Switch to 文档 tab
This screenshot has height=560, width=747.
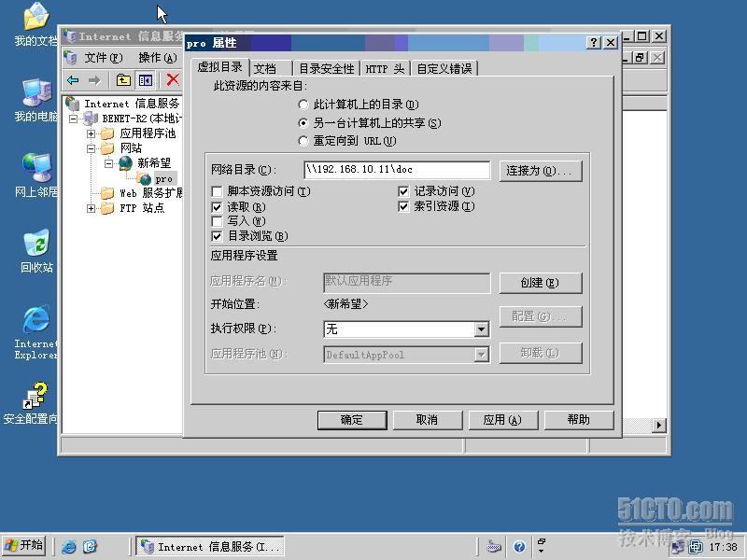click(x=270, y=68)
